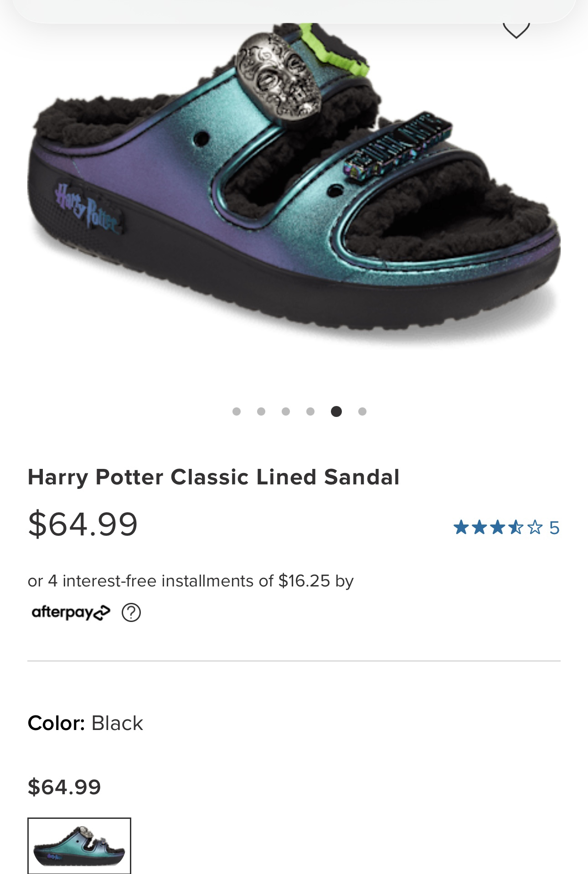Click the Harry Potter Classic Lined Sandal title

pyautogui.click(x=213, y=477)
